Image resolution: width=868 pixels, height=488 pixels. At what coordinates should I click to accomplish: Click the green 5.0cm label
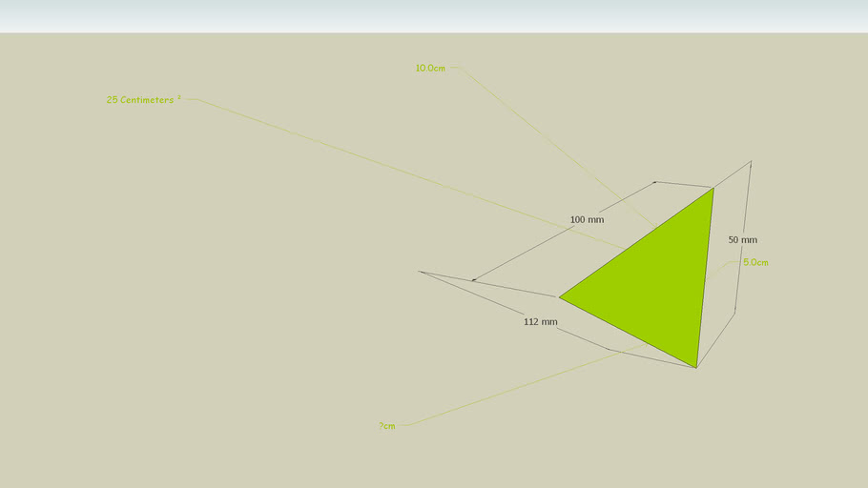click(x=755, y=262)
